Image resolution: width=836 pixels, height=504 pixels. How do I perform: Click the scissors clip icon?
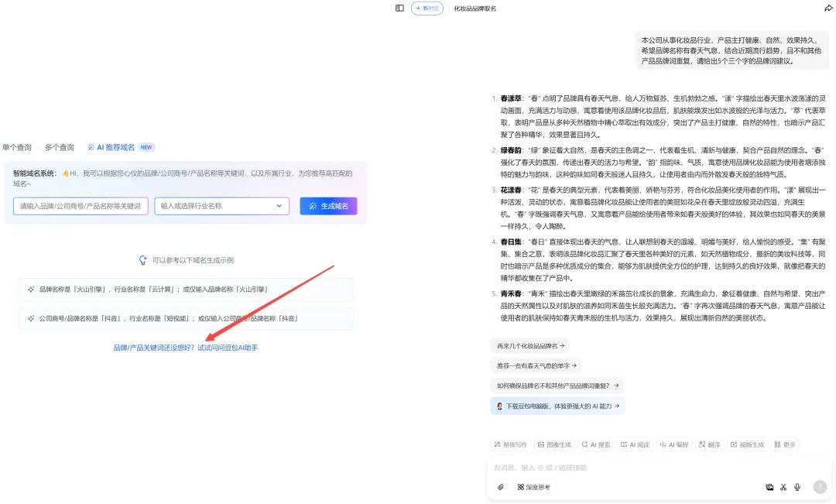pos(783,487)
